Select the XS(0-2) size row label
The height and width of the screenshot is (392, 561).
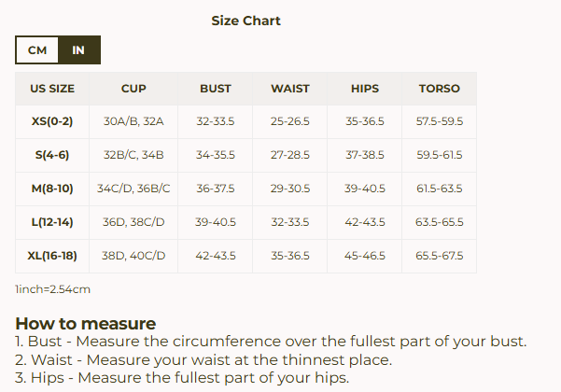point(52,121)
